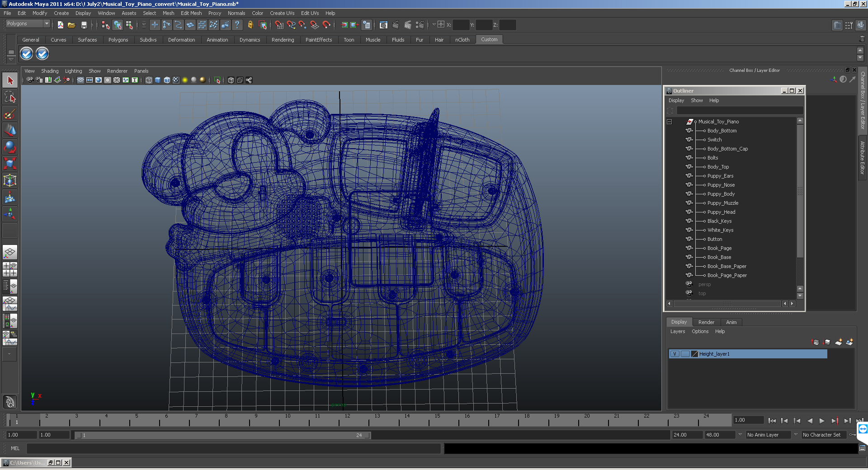Click frame 12 on the time slider
Screen dimensions: 868x470
347,421
